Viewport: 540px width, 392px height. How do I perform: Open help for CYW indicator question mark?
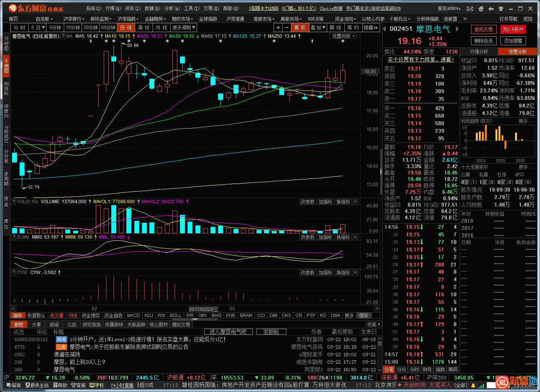[14, 272]
